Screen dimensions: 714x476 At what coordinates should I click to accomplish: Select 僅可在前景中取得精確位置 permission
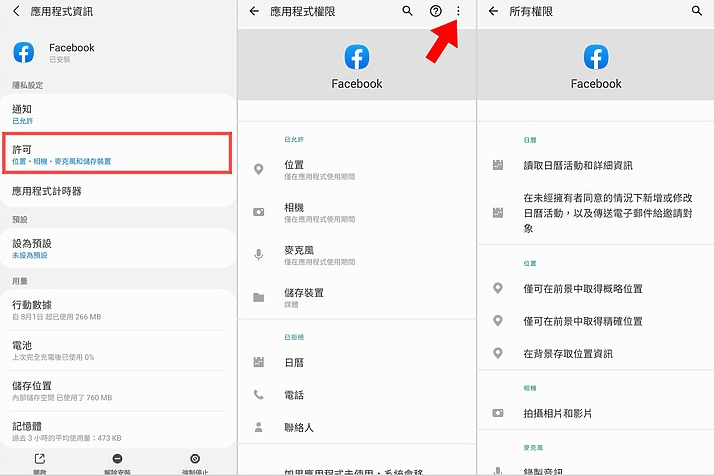click(596, 321)
